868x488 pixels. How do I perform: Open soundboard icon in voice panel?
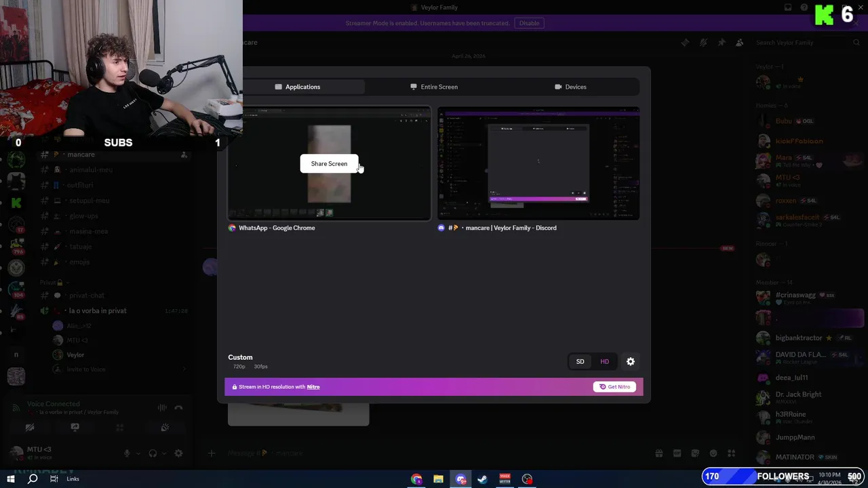coord(165,428)
